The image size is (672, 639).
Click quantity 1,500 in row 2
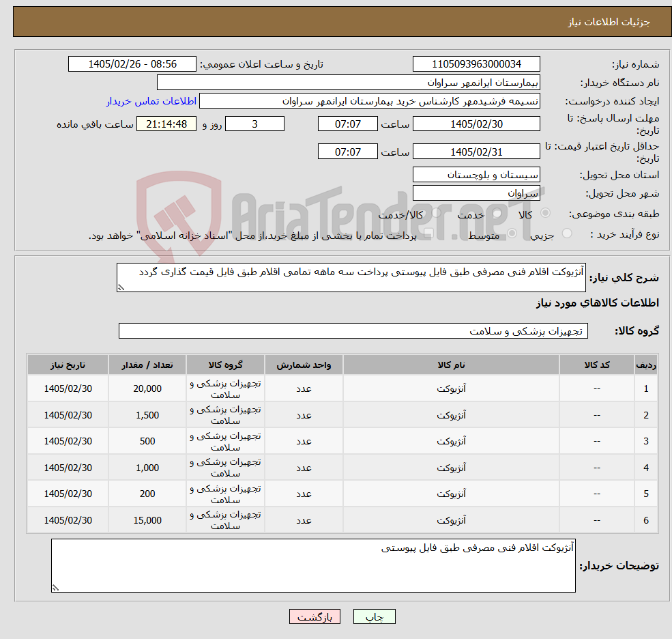coord(147,415)
